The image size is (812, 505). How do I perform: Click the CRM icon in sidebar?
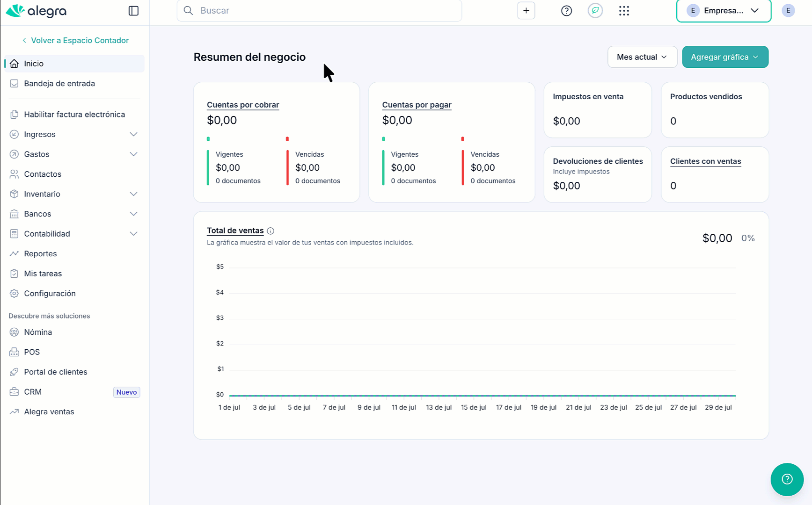(15, 392)
